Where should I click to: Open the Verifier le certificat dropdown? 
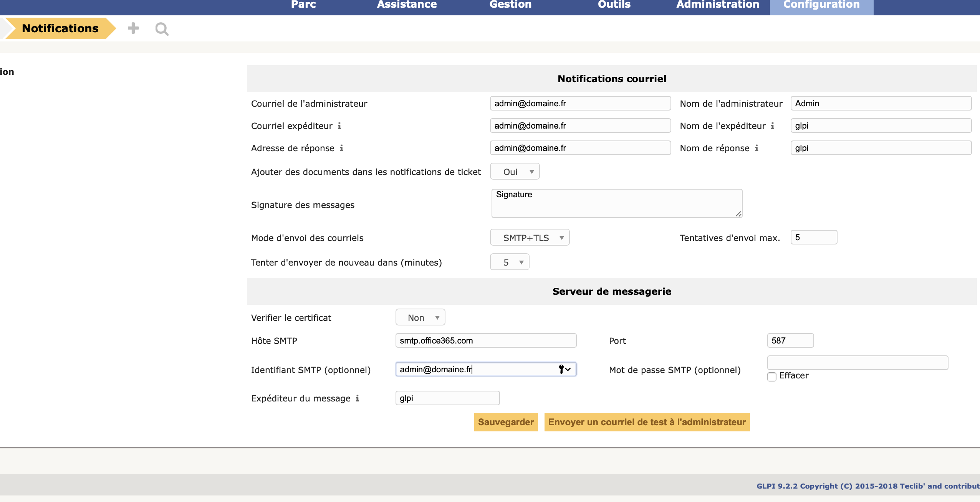coord(420,317)
